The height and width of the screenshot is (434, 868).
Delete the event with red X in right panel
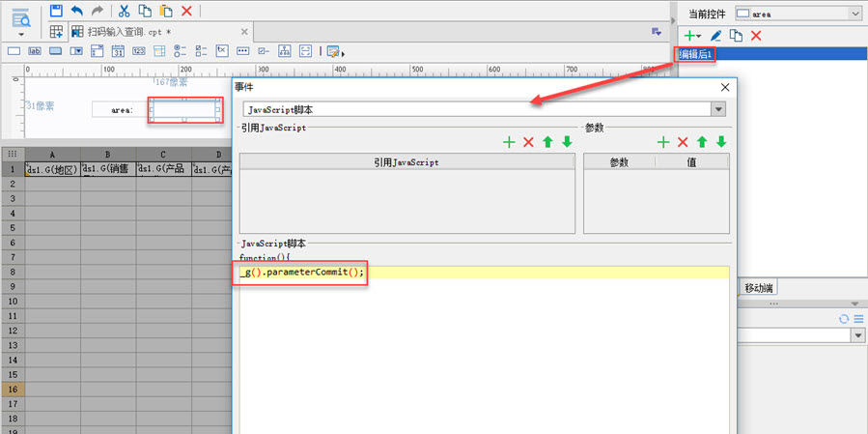pyautogui.click(x=756, y=36)
